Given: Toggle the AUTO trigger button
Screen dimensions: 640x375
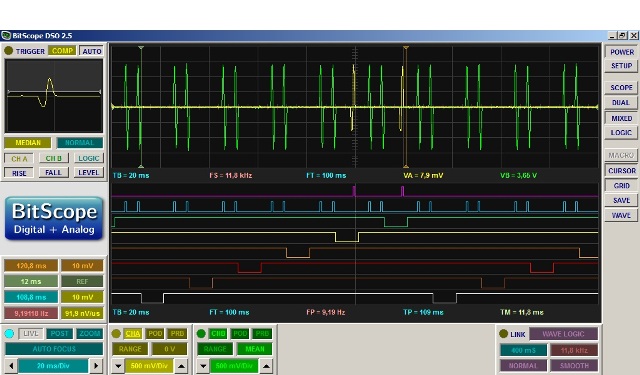Looking at the screenshot, I should 92,51.
